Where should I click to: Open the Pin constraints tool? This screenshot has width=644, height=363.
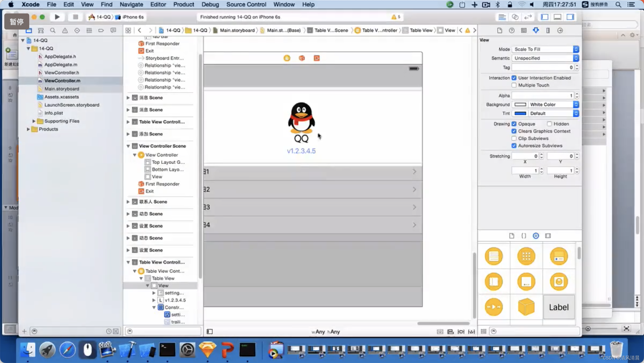[x=461, y=332]
